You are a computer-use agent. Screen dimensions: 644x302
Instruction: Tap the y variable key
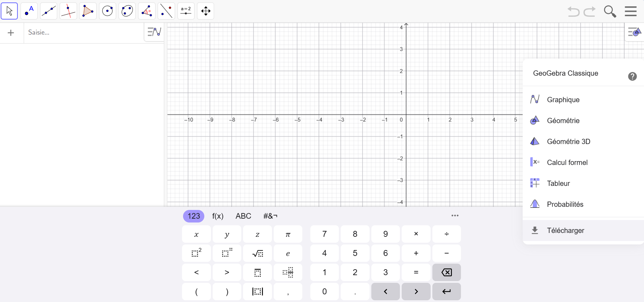(x=227, y=234)
